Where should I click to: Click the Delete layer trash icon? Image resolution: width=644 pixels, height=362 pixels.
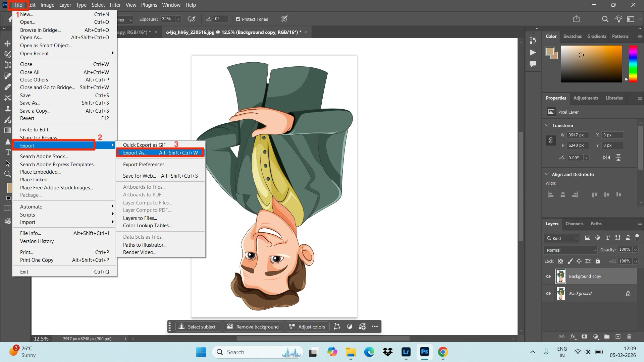(x=630, y=337)
